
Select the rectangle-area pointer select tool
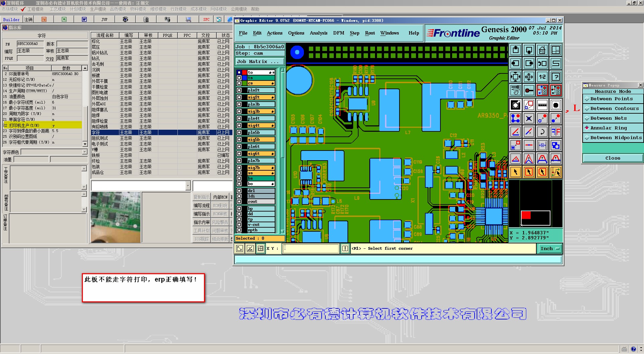click(529, 172)
